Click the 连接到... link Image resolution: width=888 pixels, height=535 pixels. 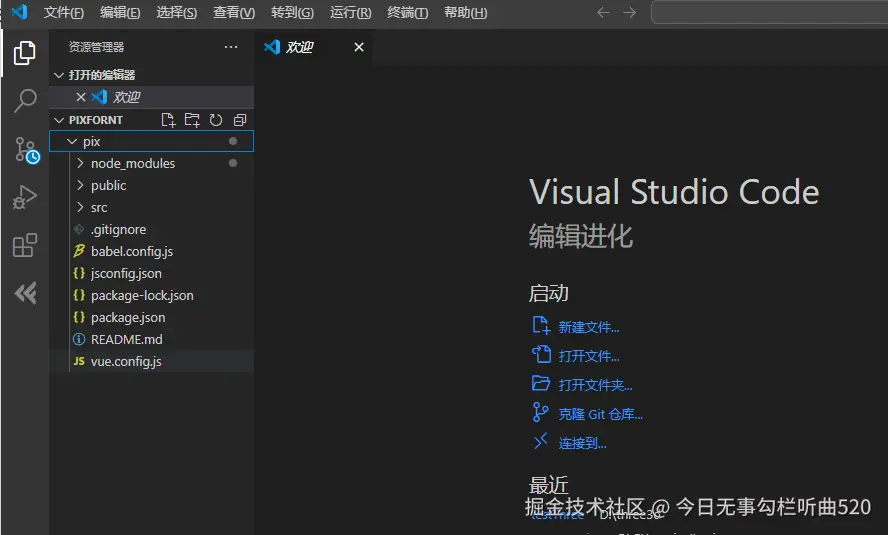coord(583,443)
